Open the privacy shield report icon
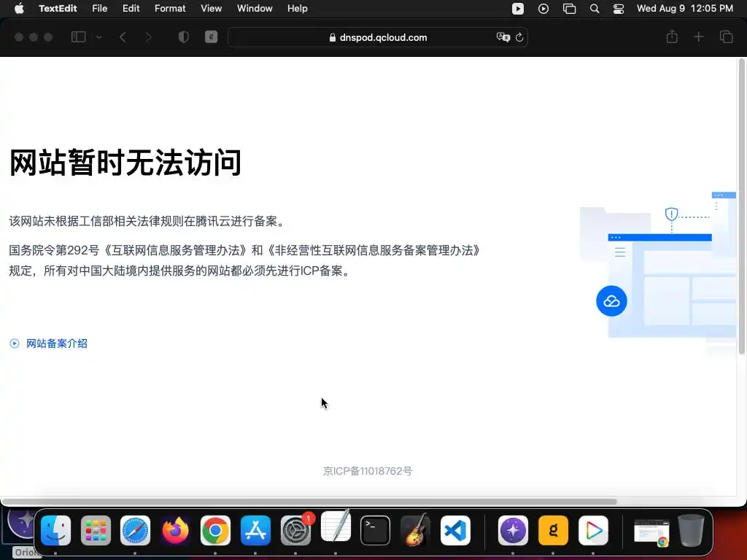Screen dimensions: 747x560 (x=183, y=37)
